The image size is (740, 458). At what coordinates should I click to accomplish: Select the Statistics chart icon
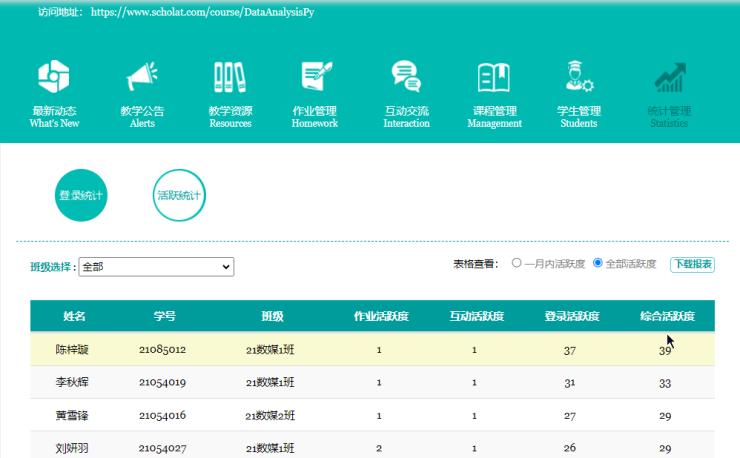coord(669,77)
